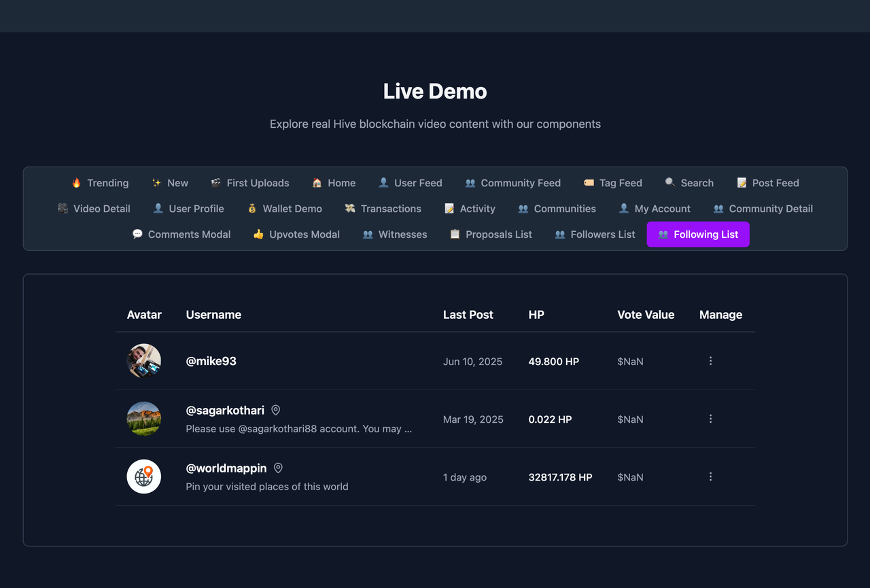870x588 pixels.
Task: Open manage menu for @mike93
Action: tap(710, 361)
